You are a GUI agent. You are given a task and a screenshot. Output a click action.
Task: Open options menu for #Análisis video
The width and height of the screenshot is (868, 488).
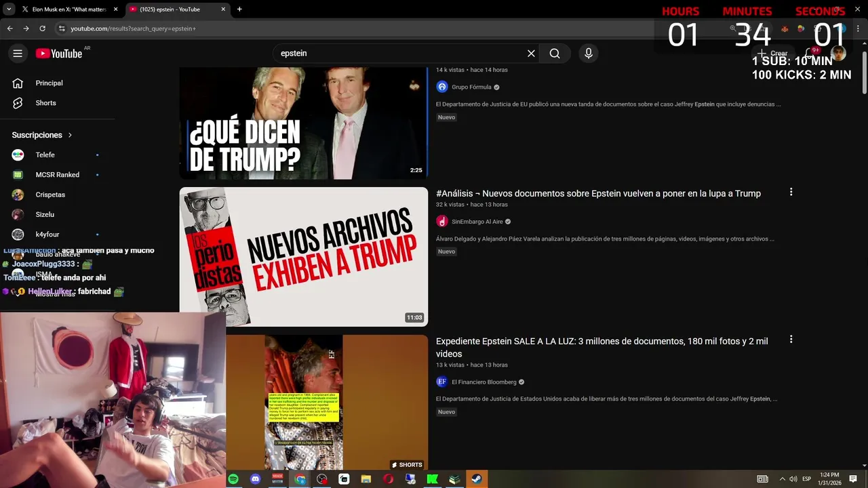point(791,192)
